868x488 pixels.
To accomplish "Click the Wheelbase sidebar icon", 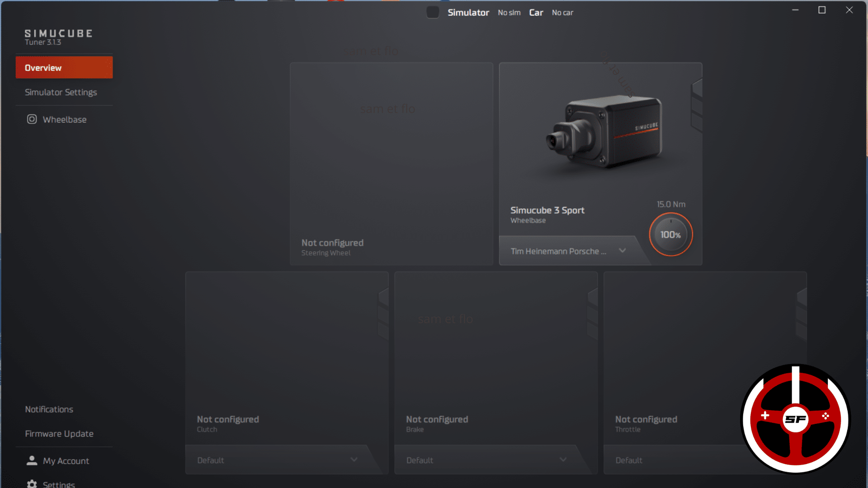I will pos(32,119).
